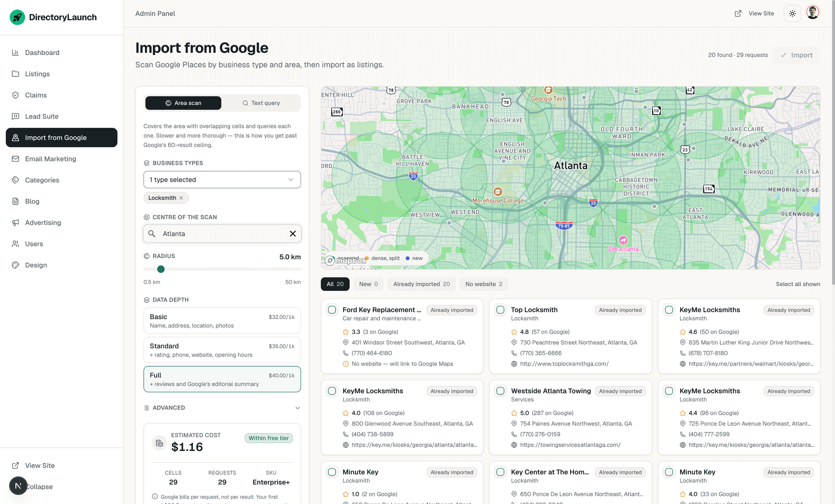Screen dimensions: 835x504
Task: Click the centre of scan Atlanta input
Action: click(x=222, y=234)
